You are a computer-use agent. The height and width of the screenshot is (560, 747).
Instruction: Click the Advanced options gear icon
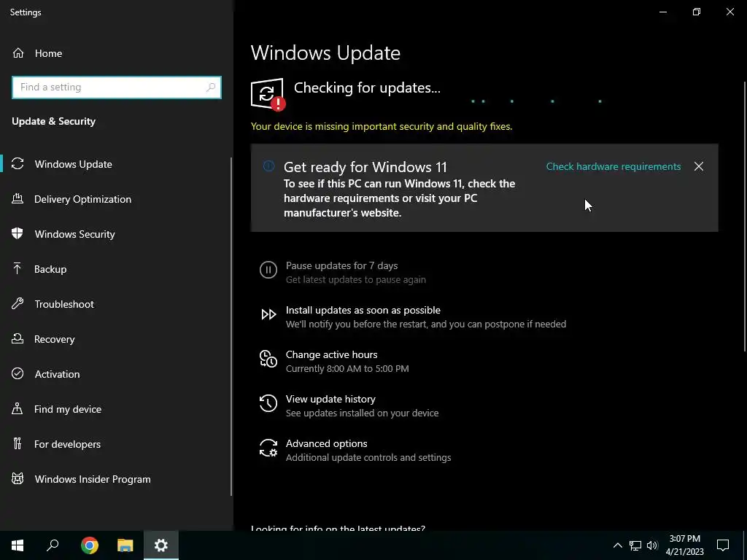click(x=268, y=448)
